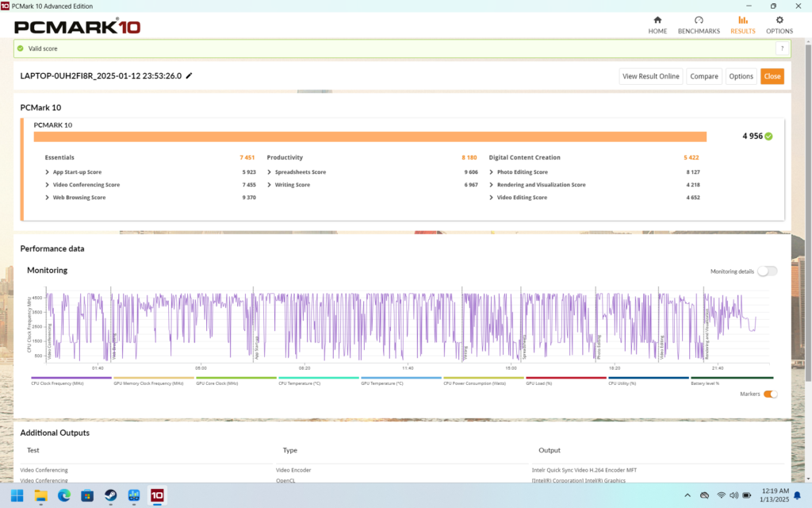Click the orange Close button
The height and width of the screenshot is (508, 812).
coord(772,76)
